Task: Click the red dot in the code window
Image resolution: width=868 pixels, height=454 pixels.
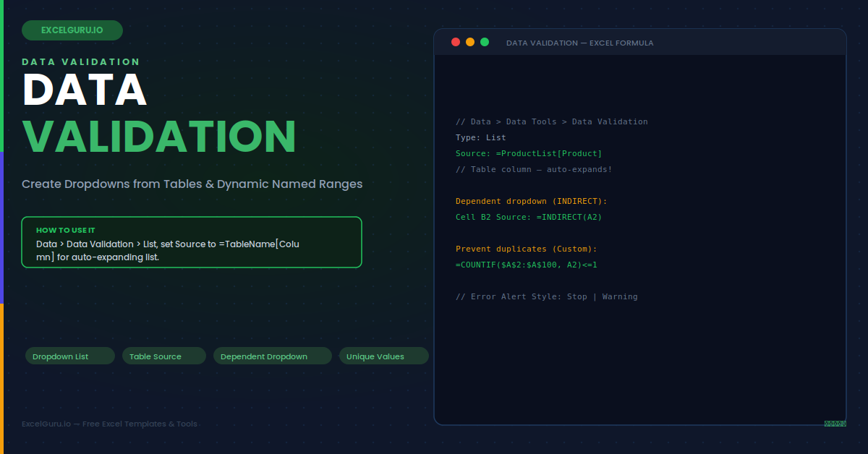Action: click(456, 42)
